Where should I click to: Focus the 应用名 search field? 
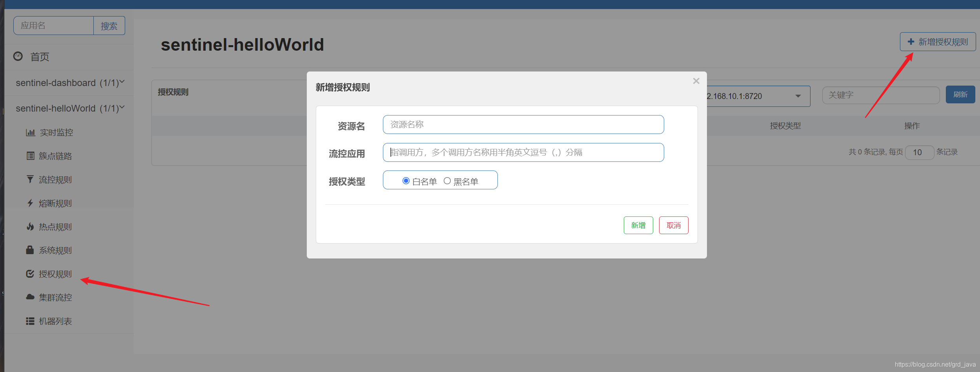[x=53, y=26]
